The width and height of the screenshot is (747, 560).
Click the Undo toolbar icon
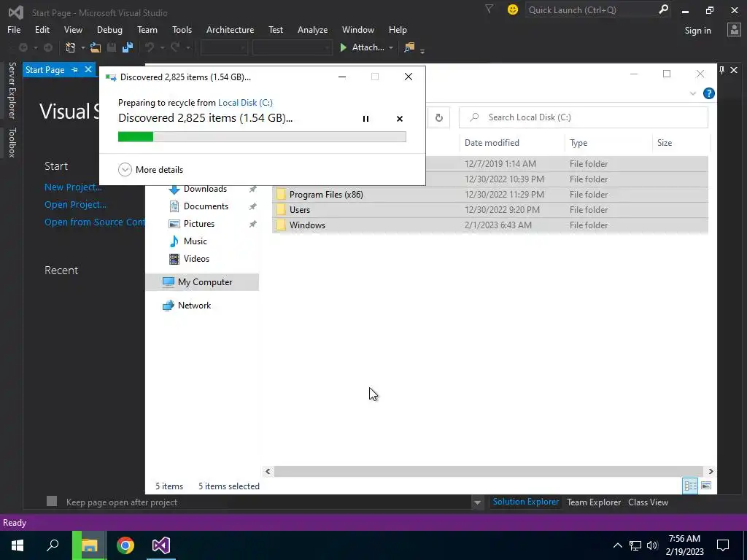[150, 47]
